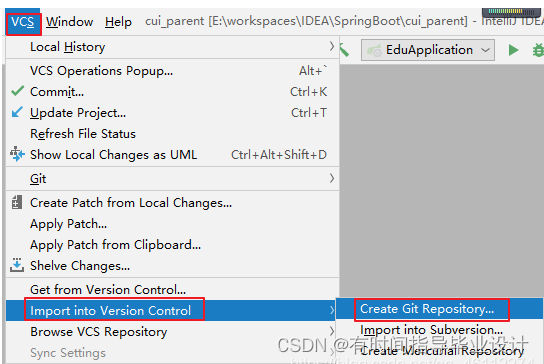
Task: Open the EduApplication run configuration dropdown
Action: coord(428,50)
